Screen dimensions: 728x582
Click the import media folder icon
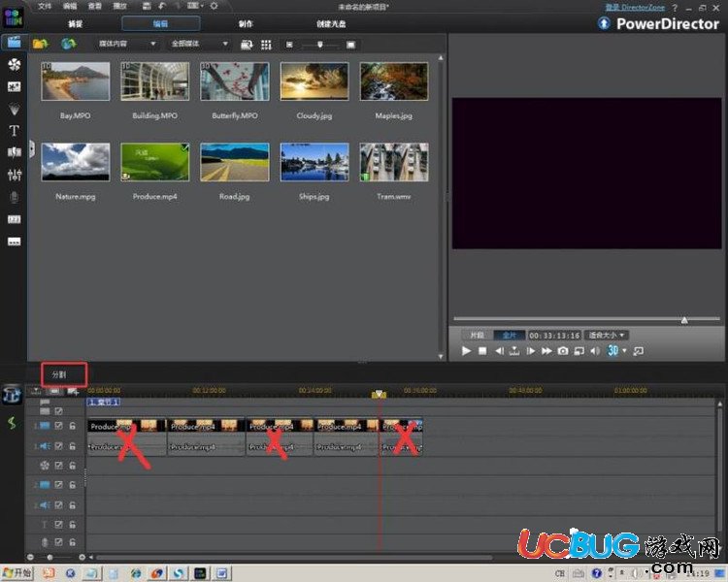coord(41,44)
